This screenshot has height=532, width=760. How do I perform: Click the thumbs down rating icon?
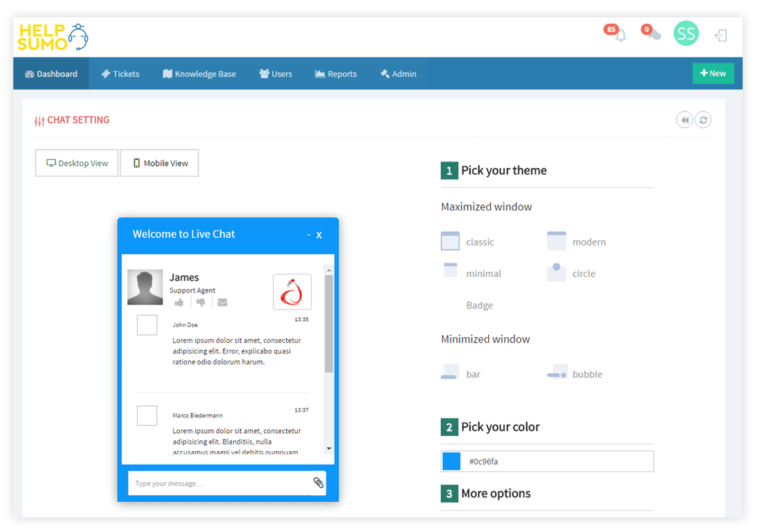(200, 302)
